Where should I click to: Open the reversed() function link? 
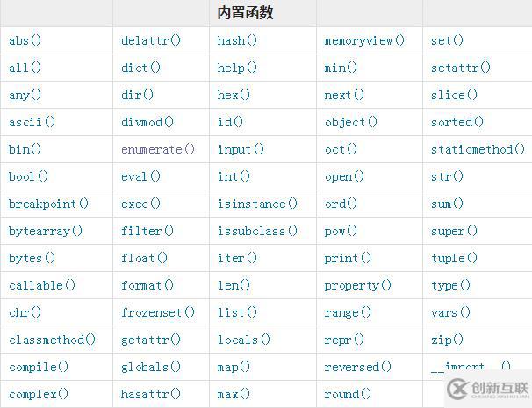point(357,367)
